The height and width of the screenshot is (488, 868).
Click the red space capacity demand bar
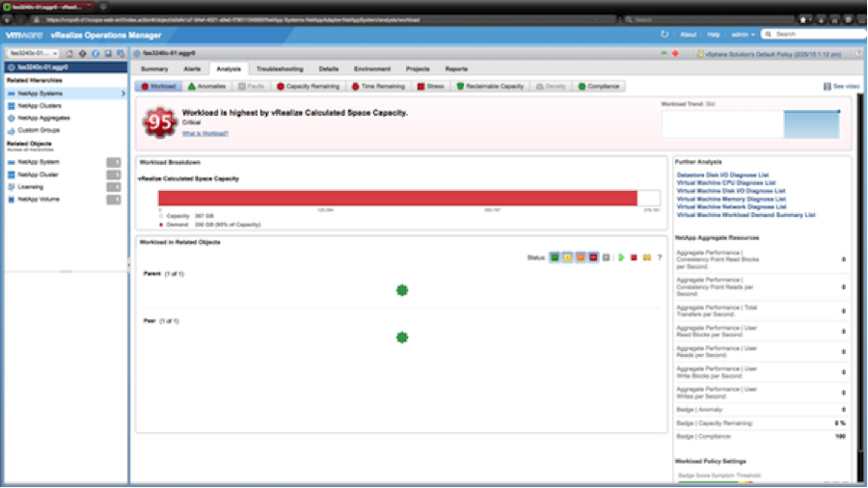(x=397, y=198)
